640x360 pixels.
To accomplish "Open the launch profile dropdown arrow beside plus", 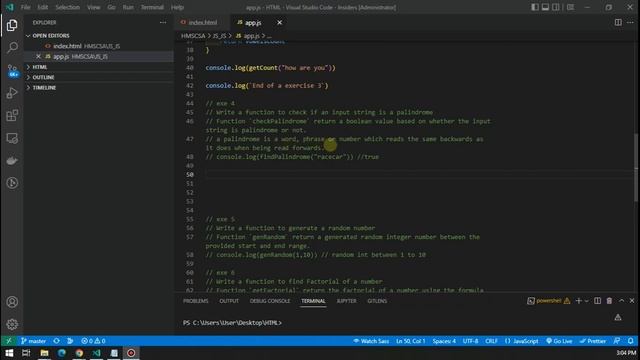I will click(x=587, y=301).
